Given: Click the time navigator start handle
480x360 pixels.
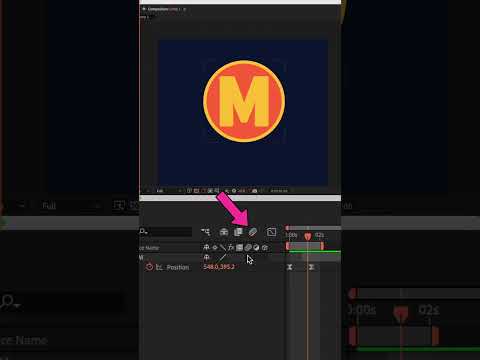Looking at the screenshot, I should (287, 228).
